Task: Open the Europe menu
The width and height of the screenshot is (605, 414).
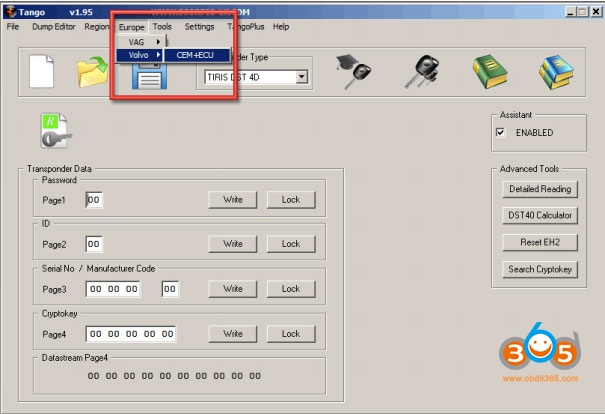Action: pos(132,27)
